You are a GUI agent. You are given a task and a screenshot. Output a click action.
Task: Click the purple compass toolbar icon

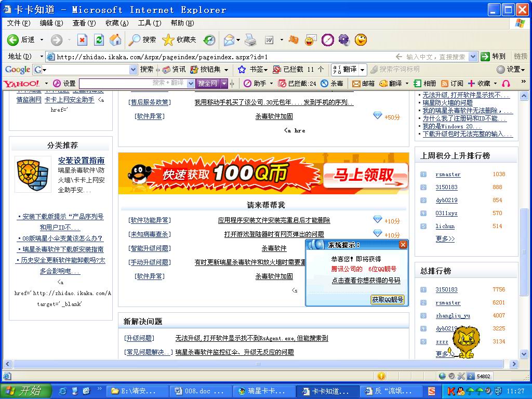327,40
